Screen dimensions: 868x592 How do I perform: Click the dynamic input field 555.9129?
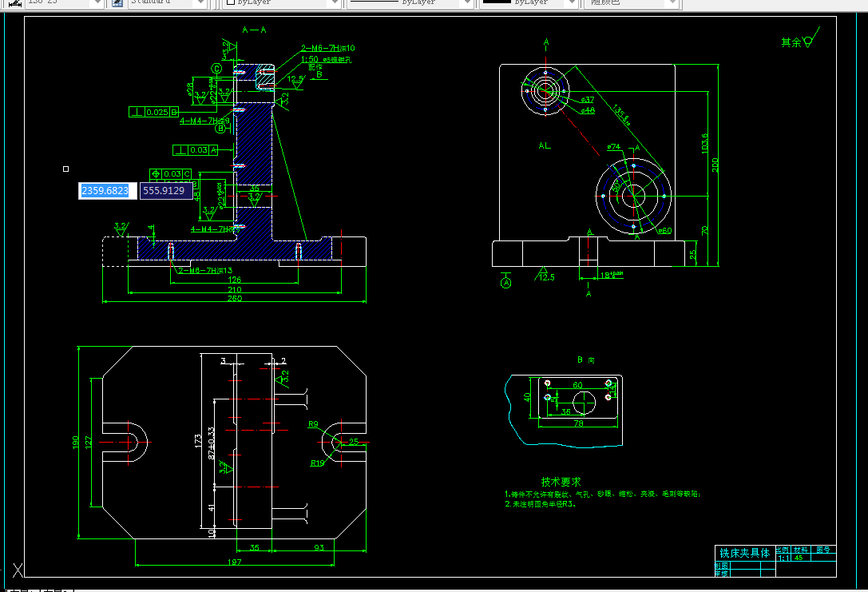click(x=166, y=190)
